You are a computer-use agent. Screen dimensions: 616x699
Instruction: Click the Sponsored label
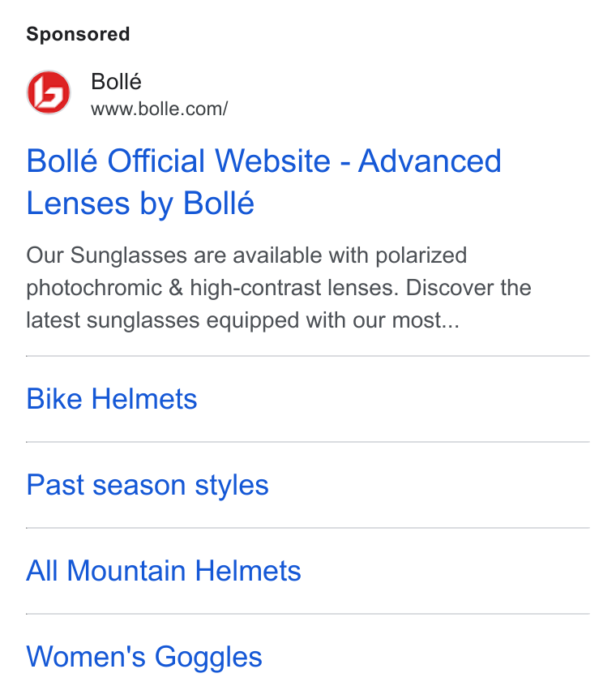78,34
